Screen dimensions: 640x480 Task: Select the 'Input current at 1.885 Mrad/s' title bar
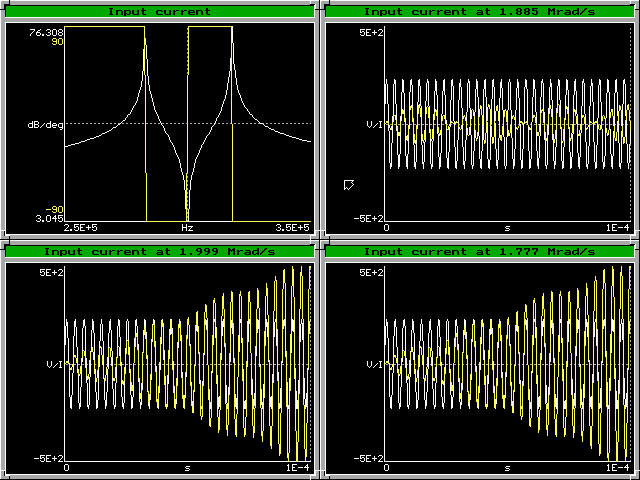479,11
